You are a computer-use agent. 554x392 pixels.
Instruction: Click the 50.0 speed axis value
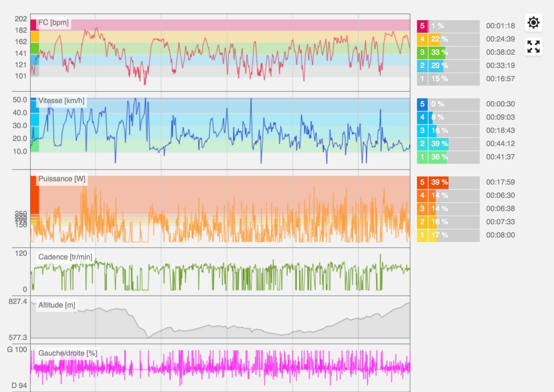click(20, 100)
